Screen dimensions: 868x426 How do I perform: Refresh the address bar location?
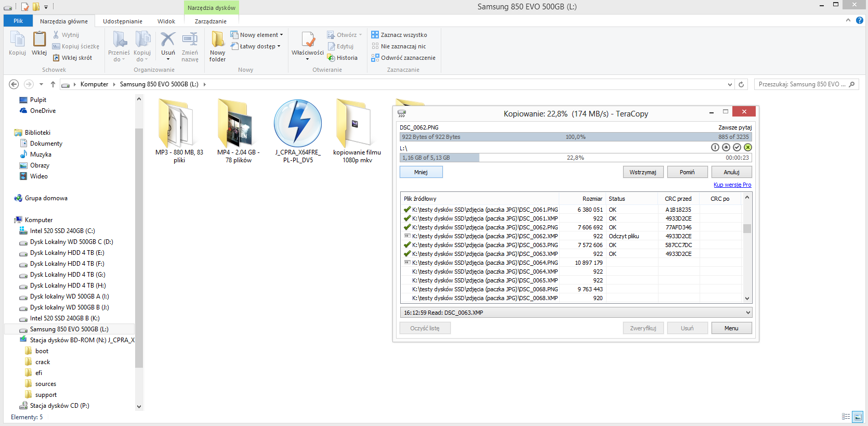pos(741,84)
